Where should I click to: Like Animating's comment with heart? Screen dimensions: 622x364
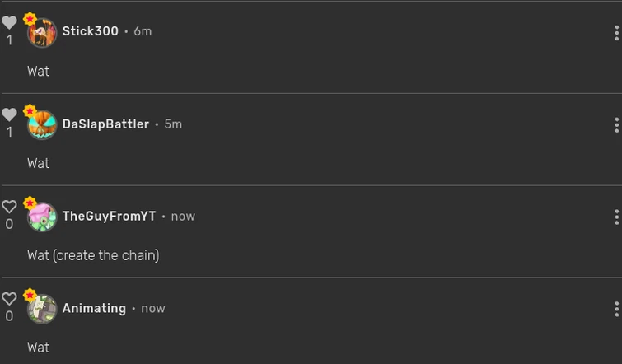(9, 300)
